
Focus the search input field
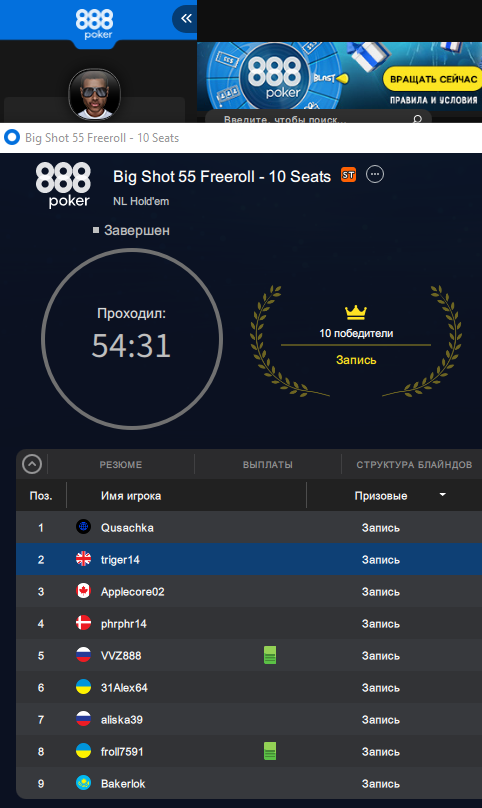click(x=314, y=119)
